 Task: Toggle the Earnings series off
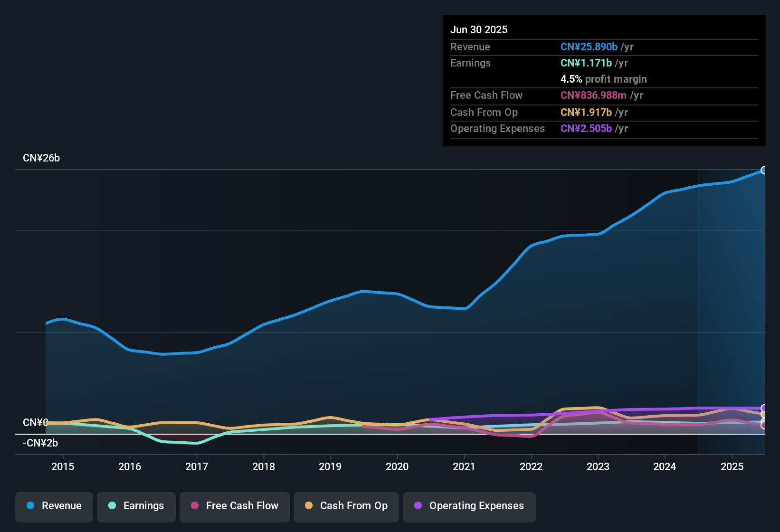click(x=136, y=506)
